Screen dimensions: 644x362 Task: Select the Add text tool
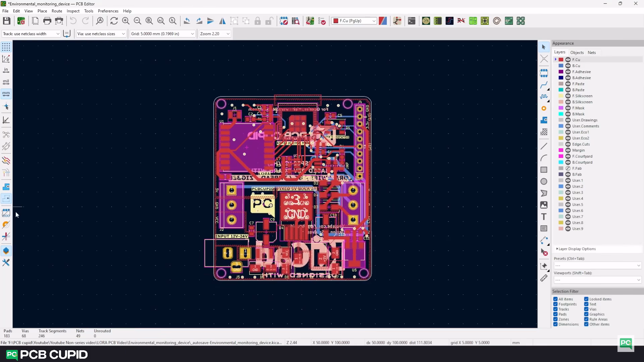544,217
